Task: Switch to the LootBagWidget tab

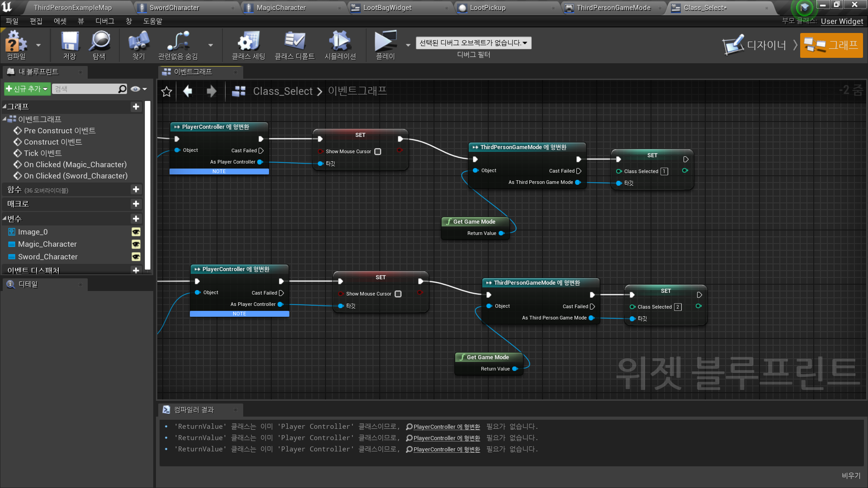Action: [x=387, y=8]
